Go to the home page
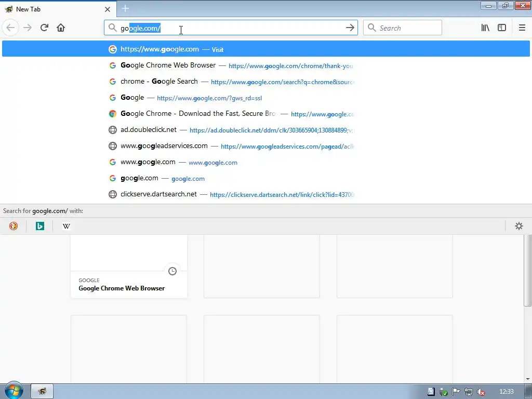532x399 pixels. coord(61,28)
